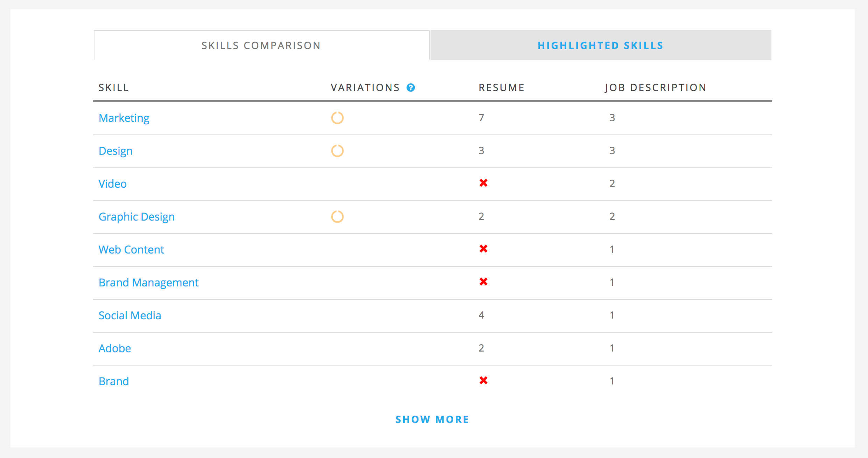Image resolution: width=868 pixels, height=458 pixels.
Task: Open the Graphic Design skill link
Action: coord(136,217)
